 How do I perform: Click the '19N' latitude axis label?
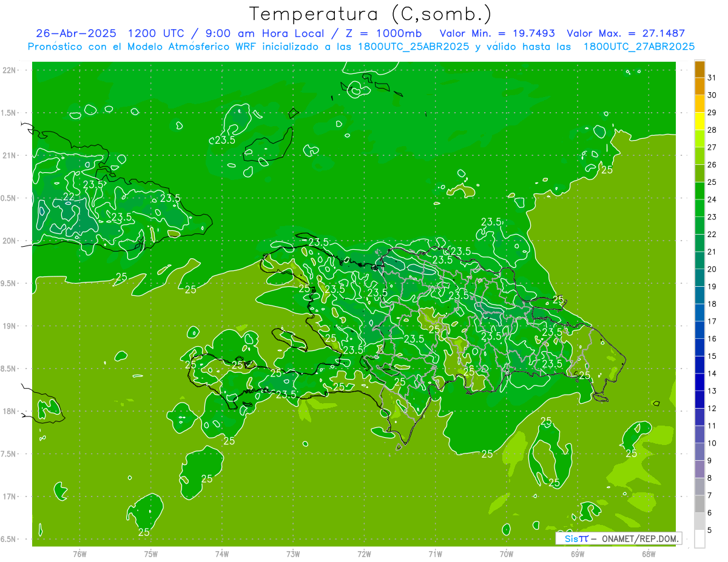click(x=10, y=326)
